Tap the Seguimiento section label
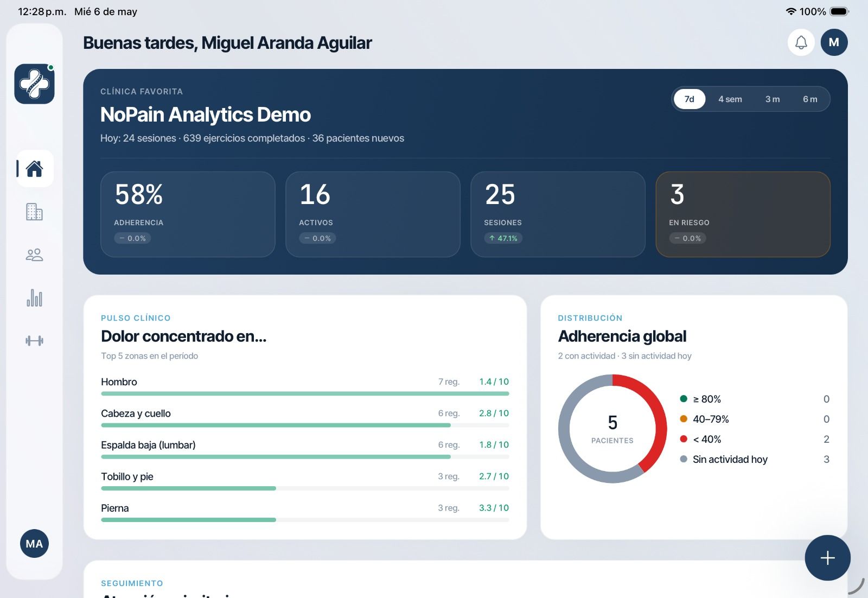The height and width of the screenshot is (598, 868). click(132, 583)
